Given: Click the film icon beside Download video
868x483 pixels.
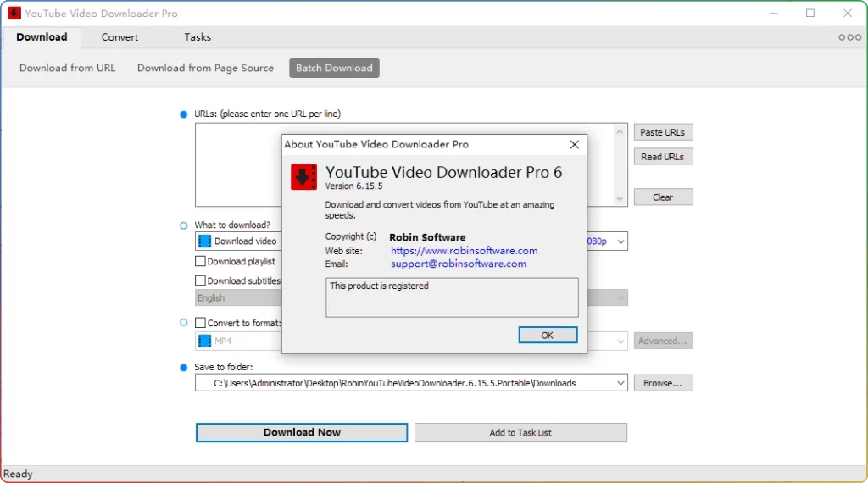Looking at the screenshot, I should pos(205,241).
